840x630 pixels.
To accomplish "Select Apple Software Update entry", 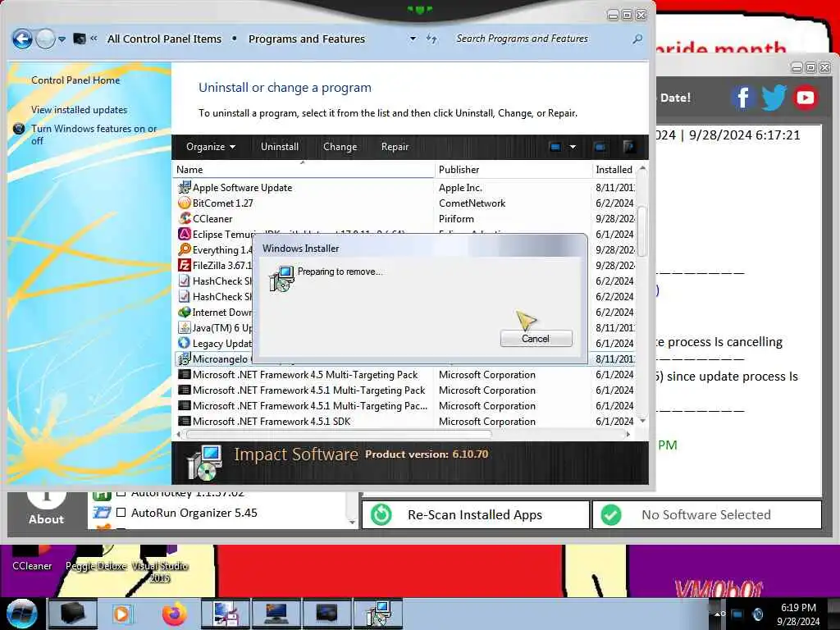I will pos(405,188).
